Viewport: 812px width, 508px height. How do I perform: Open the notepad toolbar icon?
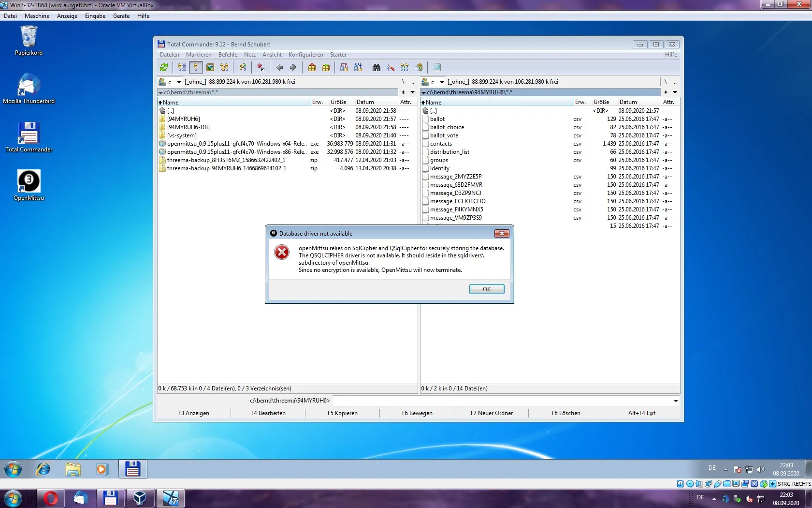437,67
